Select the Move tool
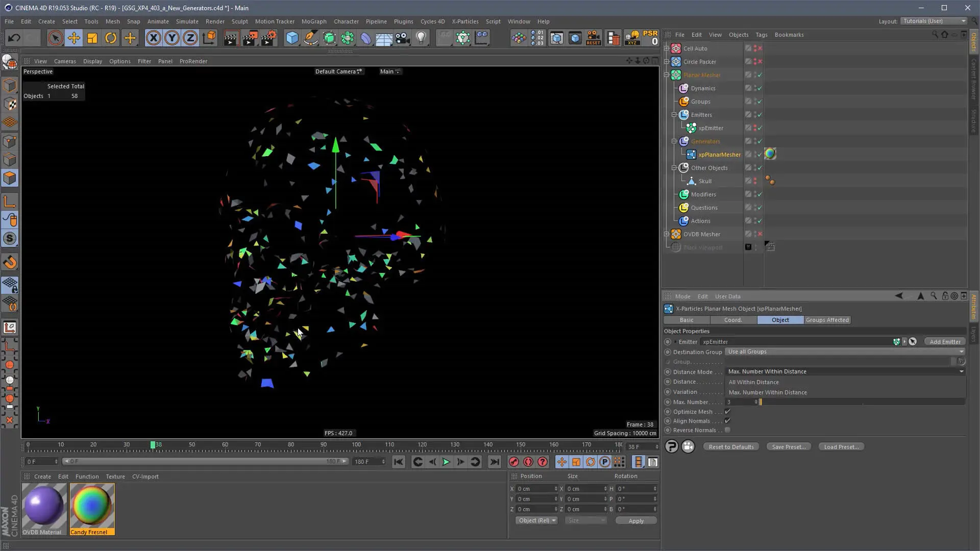 point(73,38)
